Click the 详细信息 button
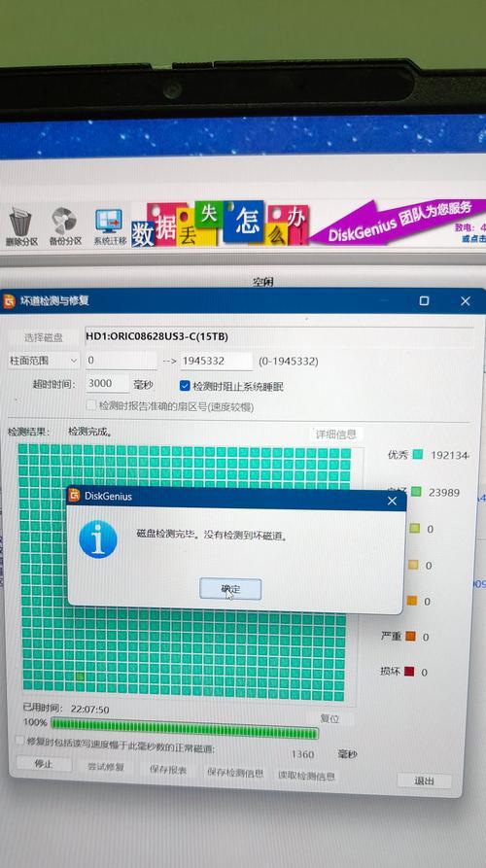This screenshot has width=486, height=868. point(336,434)
